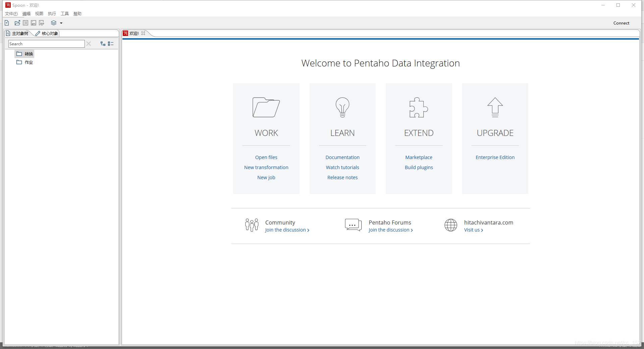Click the WORK heading text
Viewport: 644px width, 349px height.
[266, 133]
